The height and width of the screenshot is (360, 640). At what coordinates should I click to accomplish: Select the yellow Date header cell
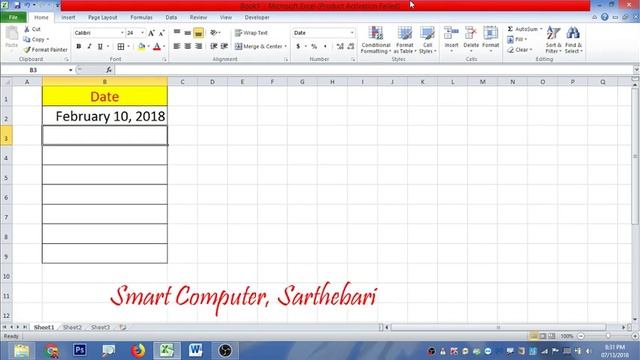coord(105,96)
